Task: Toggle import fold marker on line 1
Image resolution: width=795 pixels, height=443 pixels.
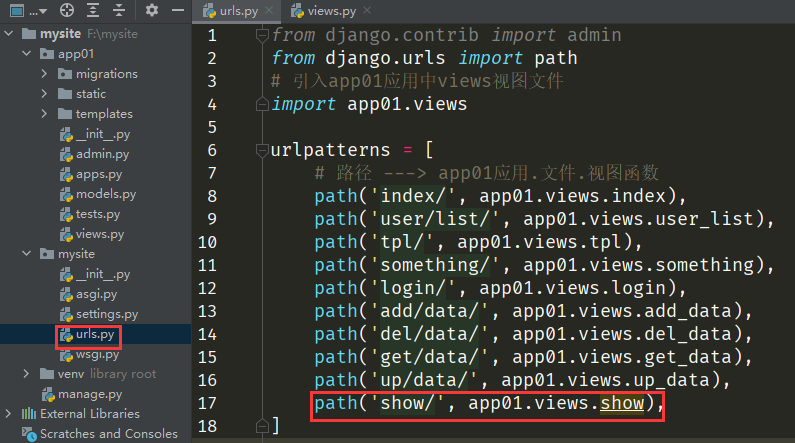Action: 262,35
